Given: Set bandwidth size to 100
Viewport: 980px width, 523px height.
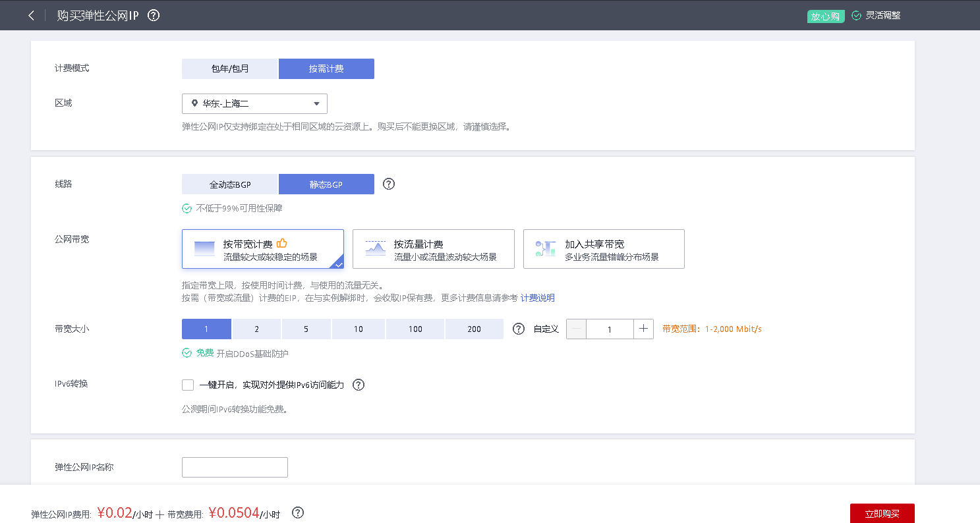Looking at the screenshot, I should [415, 329].
